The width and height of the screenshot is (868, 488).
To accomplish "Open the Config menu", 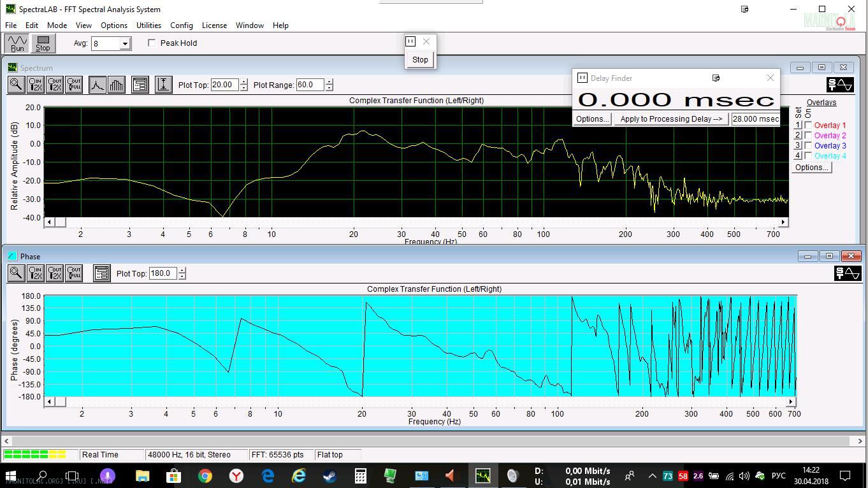I will click(182, 25).
